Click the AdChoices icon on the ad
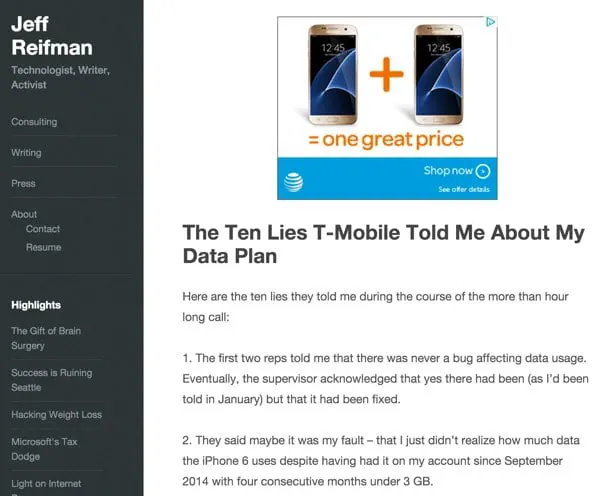This screenshot has height=496, width=600. click(491, 22)
